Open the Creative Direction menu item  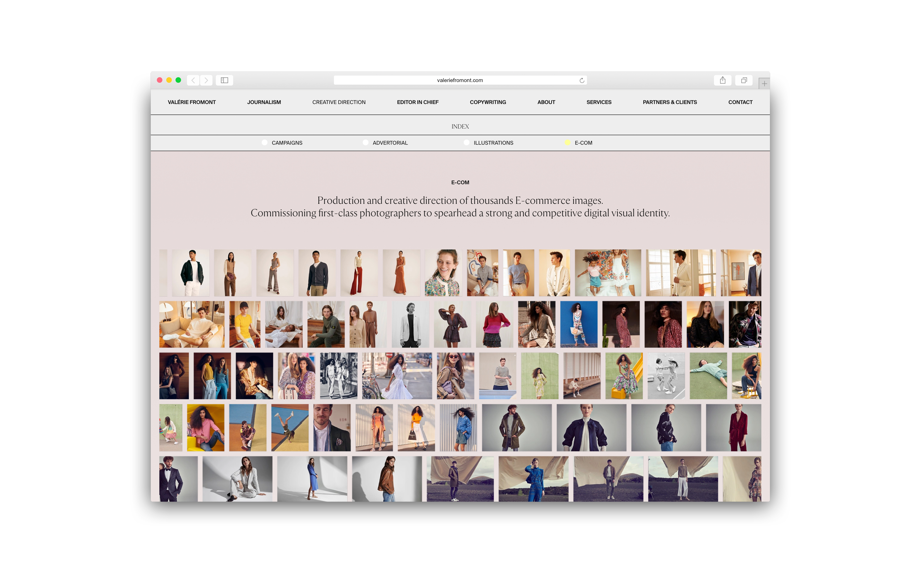338,102
